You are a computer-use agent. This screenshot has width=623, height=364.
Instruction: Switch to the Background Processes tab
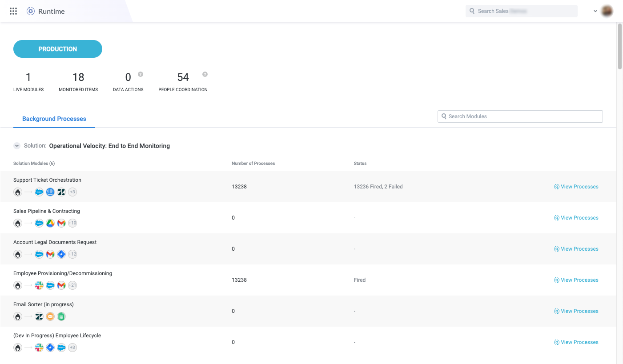click(x=54, y=119)
